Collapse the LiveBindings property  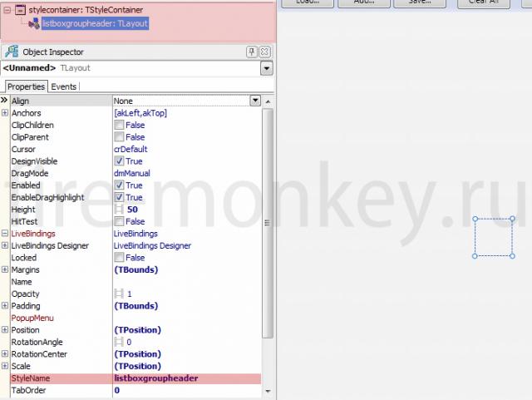(x=5, y=234)
